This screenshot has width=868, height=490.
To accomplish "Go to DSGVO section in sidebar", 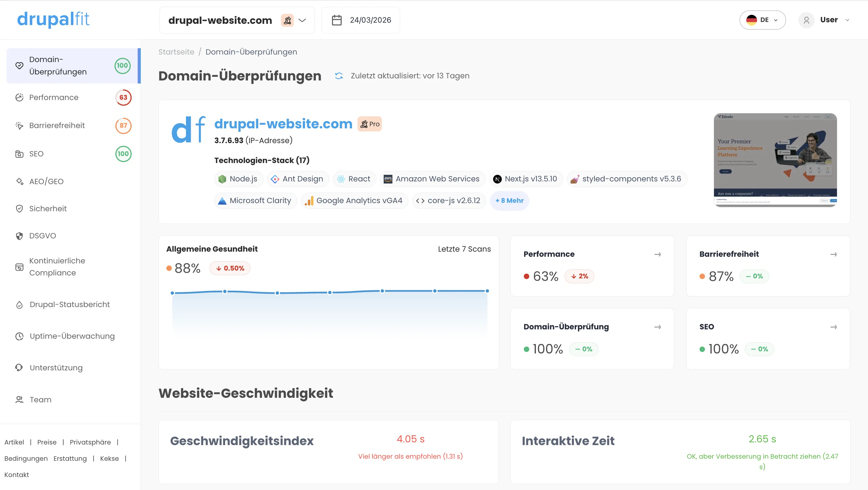I will click(42, 236).
